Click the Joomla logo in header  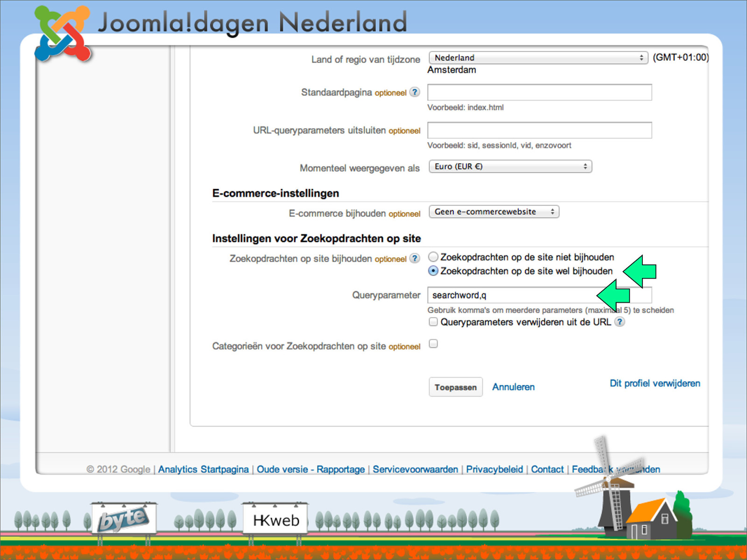click(63, 34)
